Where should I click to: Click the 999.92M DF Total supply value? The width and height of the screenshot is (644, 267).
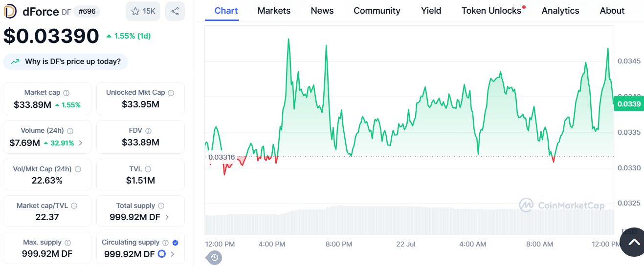pyautogui.click(x=135, y=217)
